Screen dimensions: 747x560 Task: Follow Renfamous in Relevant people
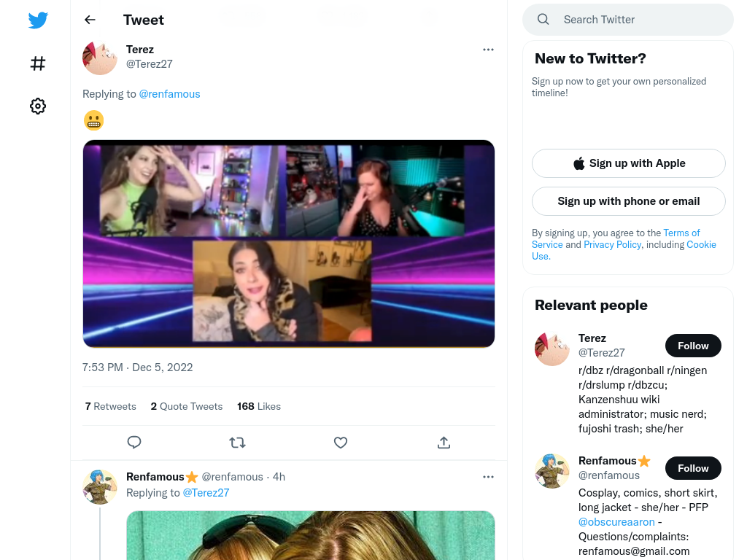[x=693, y=468]
